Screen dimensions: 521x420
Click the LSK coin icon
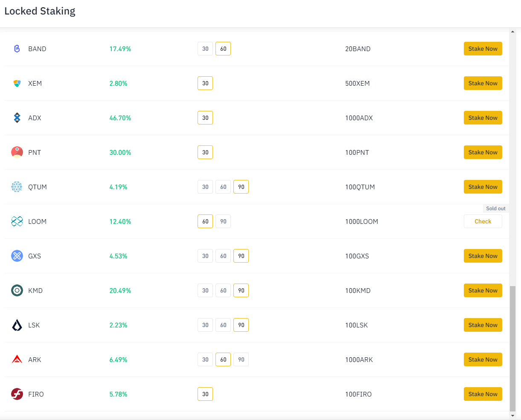(17, 325)
